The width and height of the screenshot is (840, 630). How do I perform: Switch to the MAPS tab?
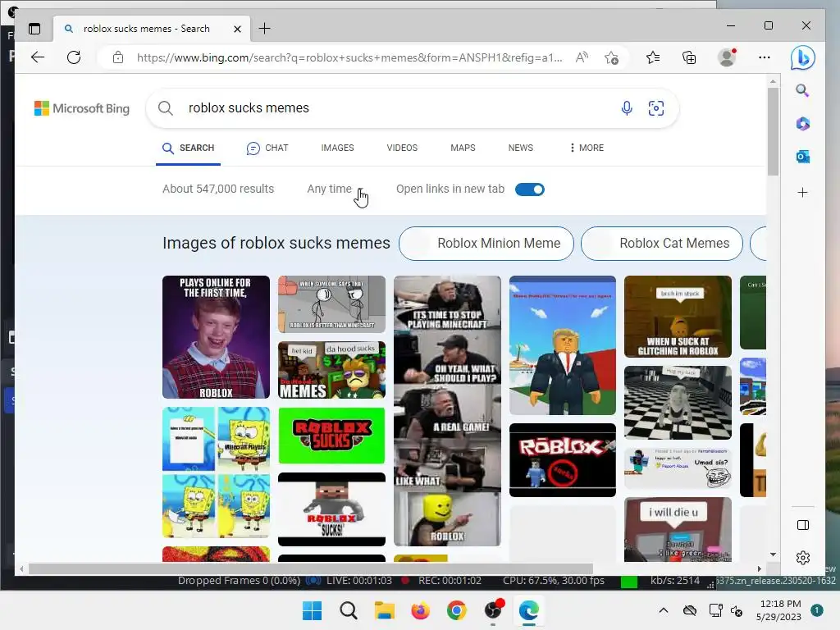463,148
